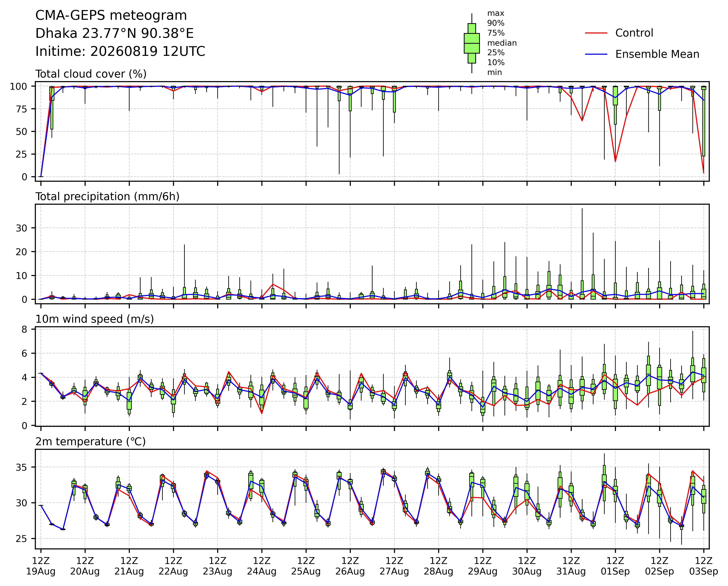The height and width of the screenshot is (586, 728).
Task: Click the 'Control' legend label
Action: 634,33
